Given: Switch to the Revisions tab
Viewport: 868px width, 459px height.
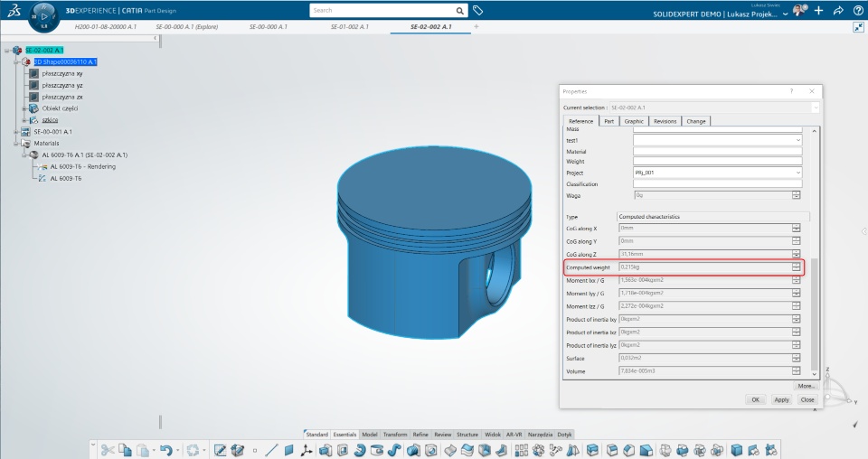Looking at the screenshot, I should pos(665,121).
